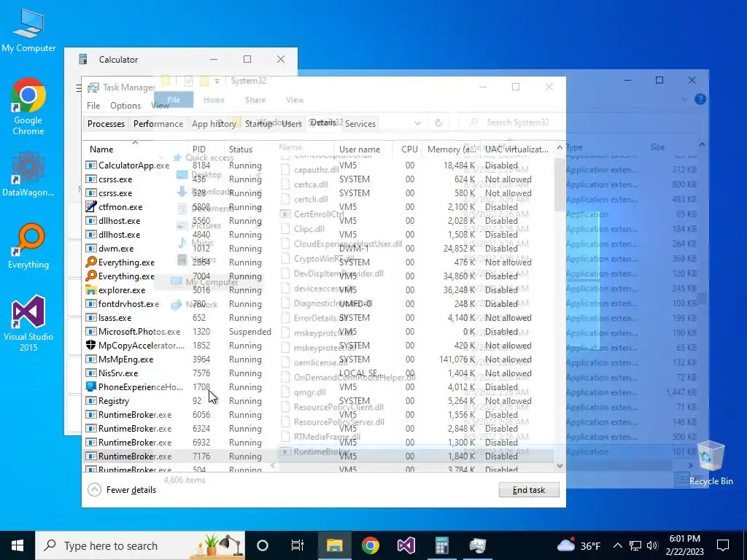This screenshot has height=560, width=747.
Task: Select the dwm.exe process row
Action: [318, 248]
